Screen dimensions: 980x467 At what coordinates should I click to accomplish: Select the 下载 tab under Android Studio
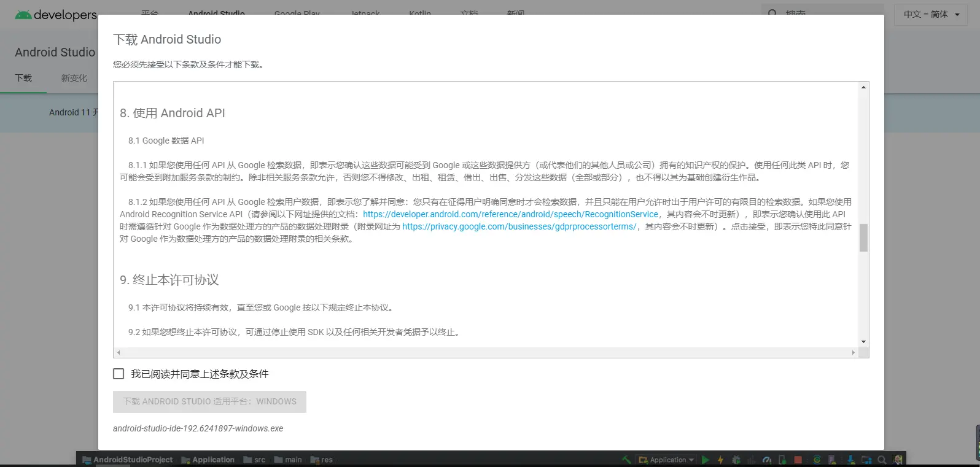[x=23, y=78]
